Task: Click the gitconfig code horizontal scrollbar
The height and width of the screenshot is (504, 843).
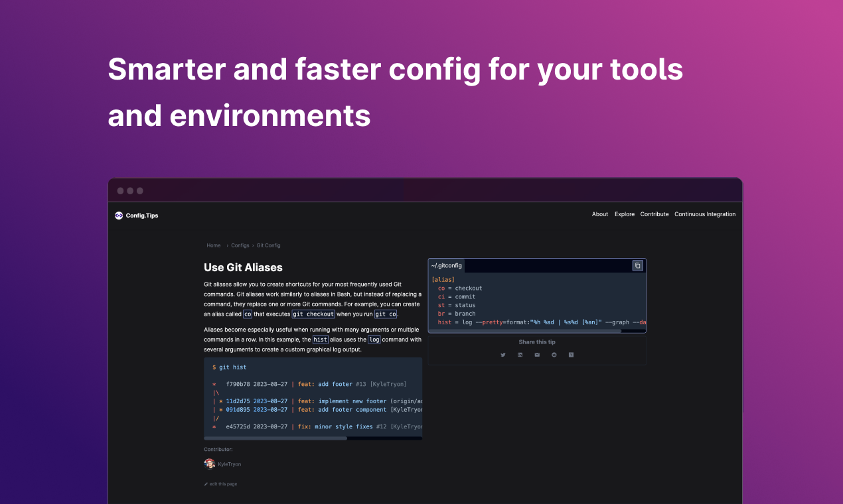Action: 526,330
